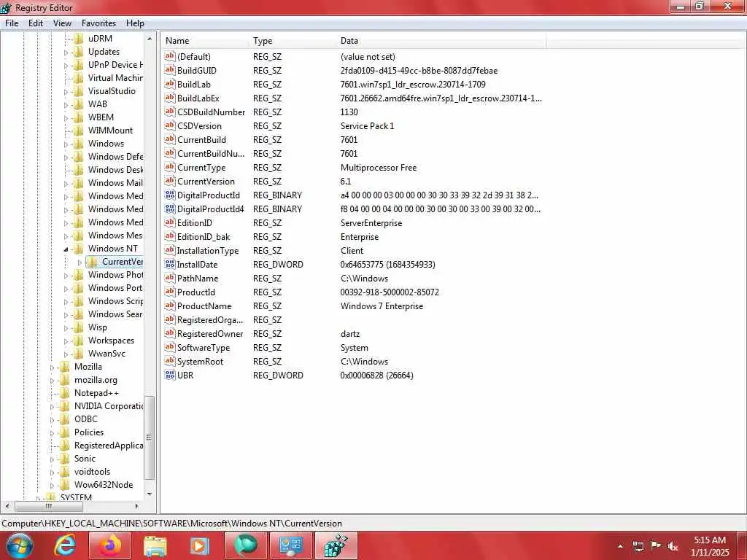This screenshot has width=747, height=560.
Task: Click the tree scrollbar down arrow
Action: coord(149,494)
